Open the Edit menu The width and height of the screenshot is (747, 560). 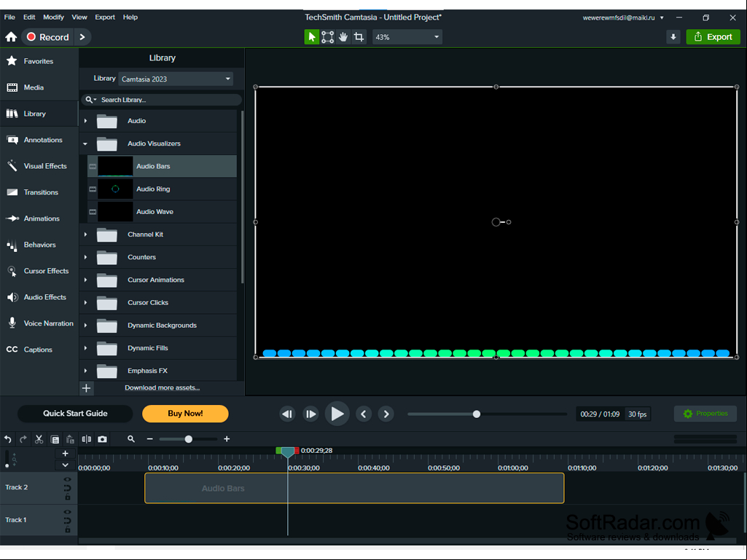pos(29,17)
